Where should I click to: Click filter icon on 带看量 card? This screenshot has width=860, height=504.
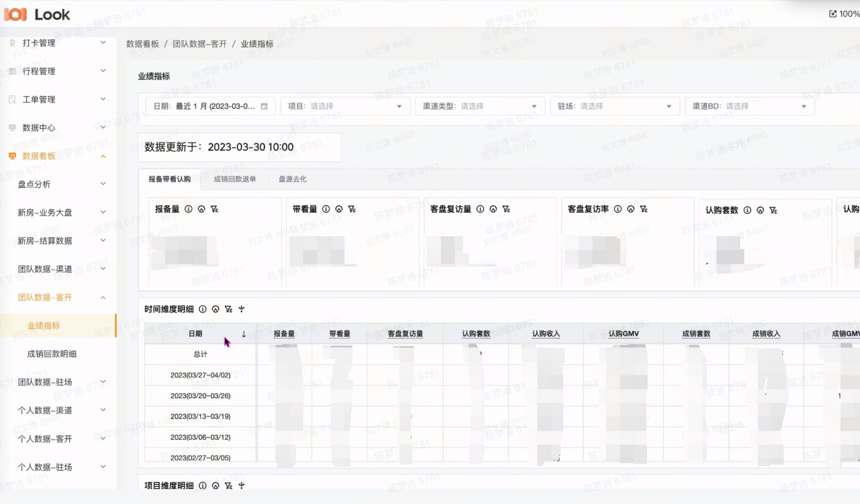(352, 209)
